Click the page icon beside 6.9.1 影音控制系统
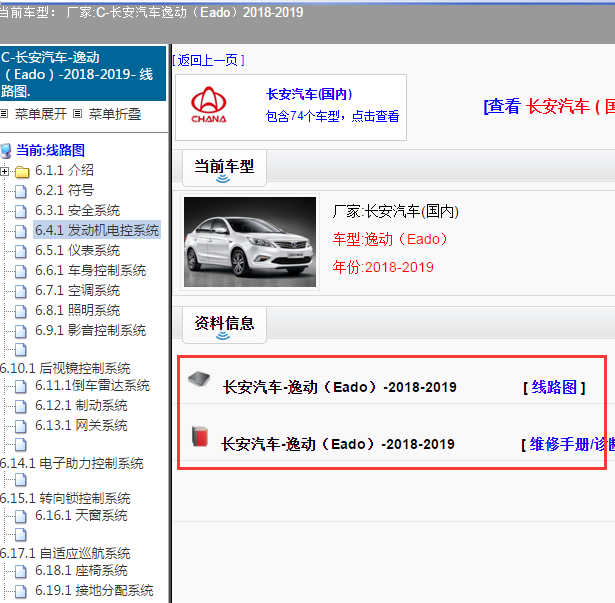This screenshot has width=615, height=603. tap(20, 332)
